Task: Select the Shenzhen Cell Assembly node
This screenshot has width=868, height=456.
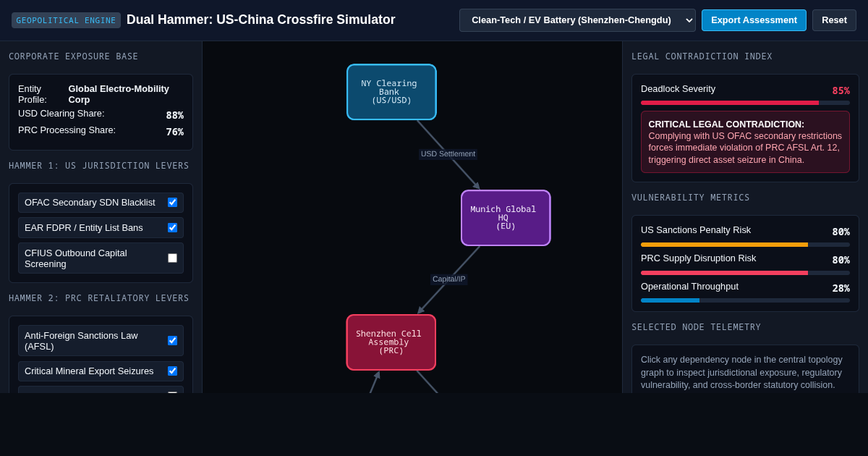Action: coord(391,342)
